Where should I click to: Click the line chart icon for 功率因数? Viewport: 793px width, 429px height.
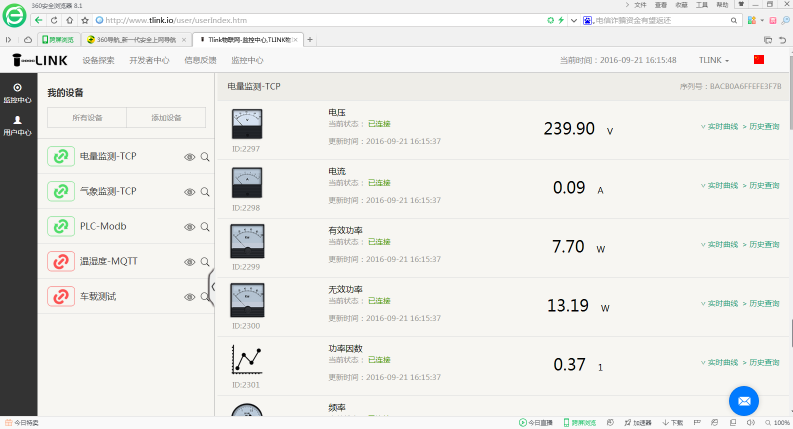247,359
